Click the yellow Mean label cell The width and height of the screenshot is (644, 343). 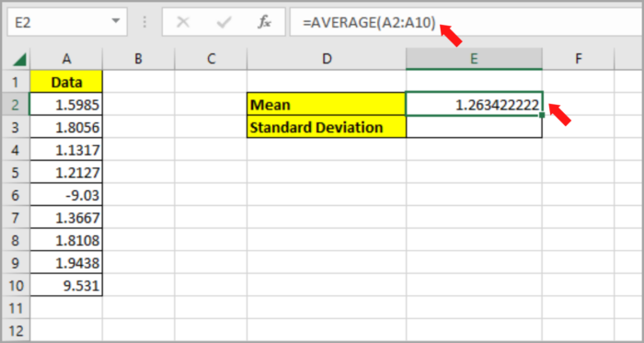(327, 105)
